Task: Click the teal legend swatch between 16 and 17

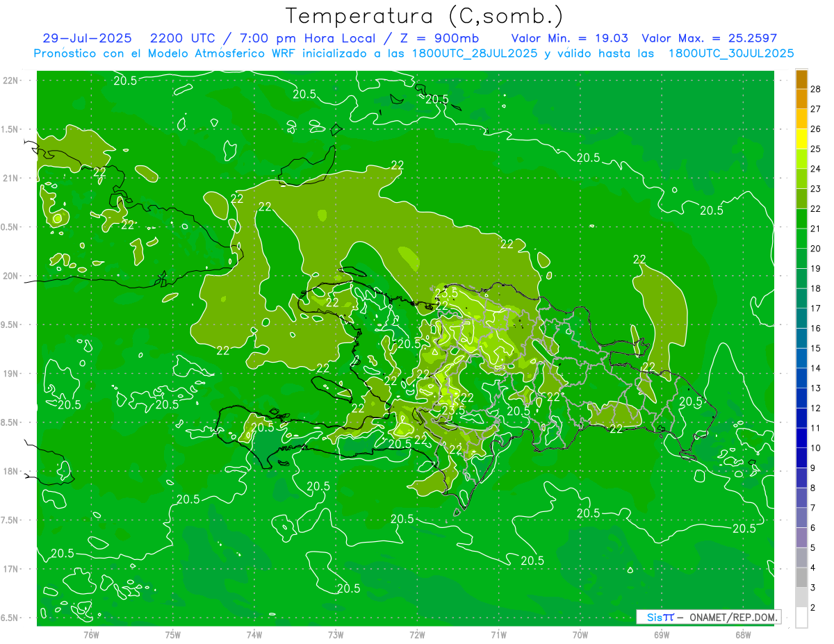Action: tap(801, 318)
